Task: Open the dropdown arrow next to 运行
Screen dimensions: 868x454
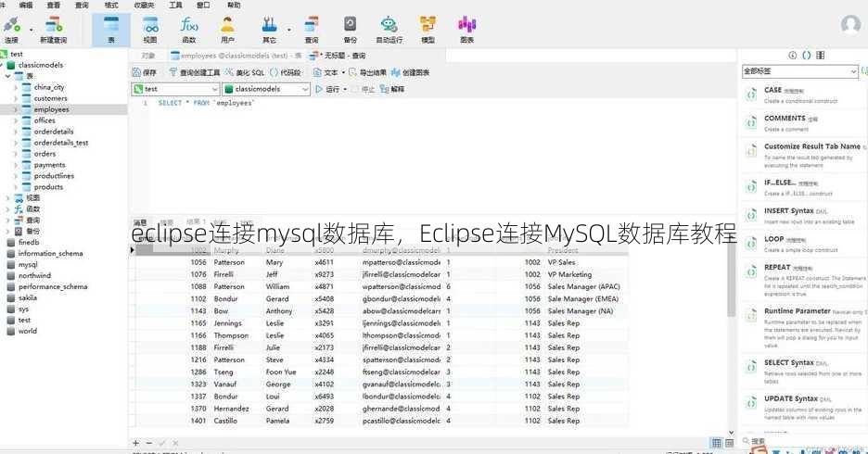Action: [x=345, y=89]
